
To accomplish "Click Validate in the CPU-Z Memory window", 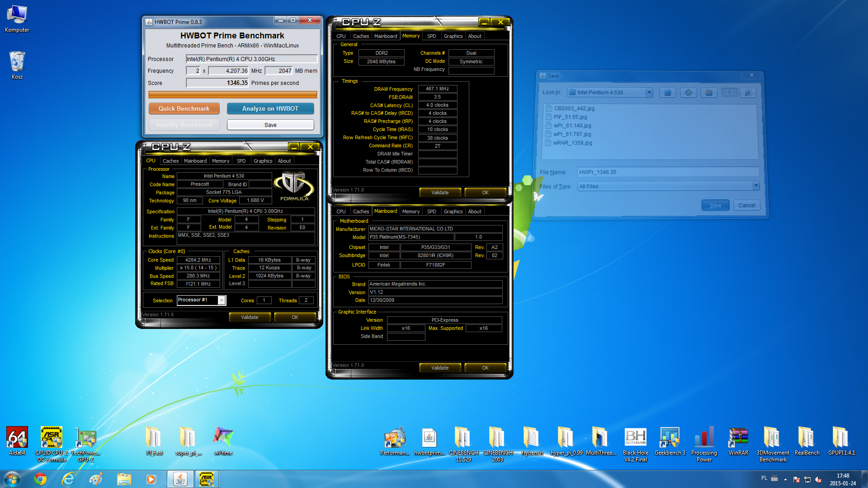I will tap(440, 192).
